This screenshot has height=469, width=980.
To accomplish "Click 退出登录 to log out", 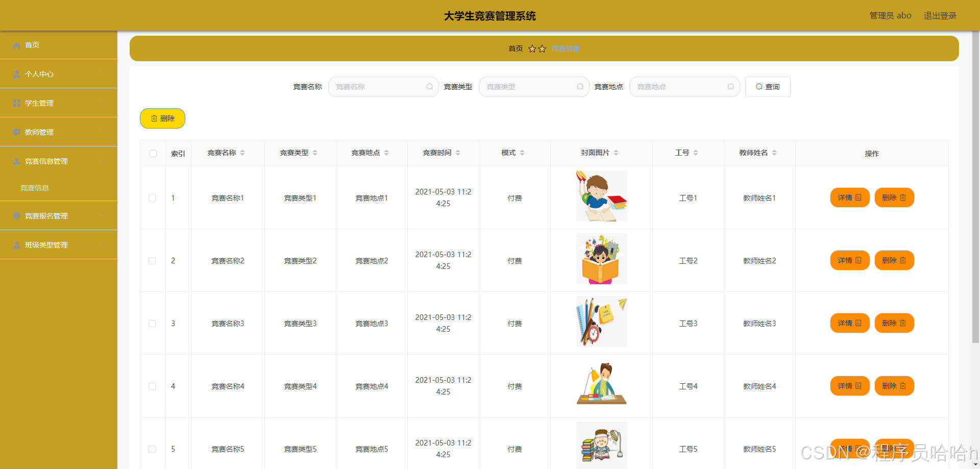I will coord(940,16).
